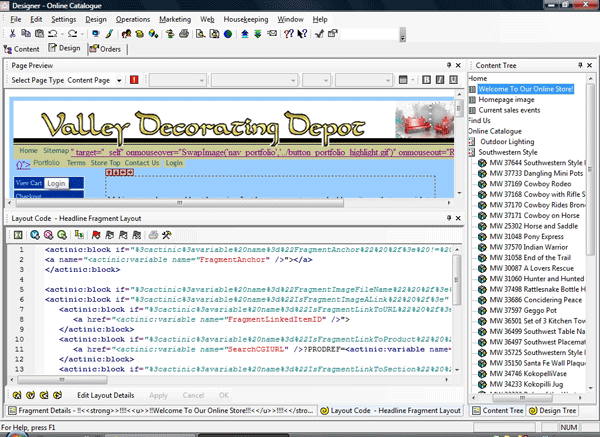The image size is (600, 437).
Task: Click the Print icon in main toolbar
Action: point(185,33)
